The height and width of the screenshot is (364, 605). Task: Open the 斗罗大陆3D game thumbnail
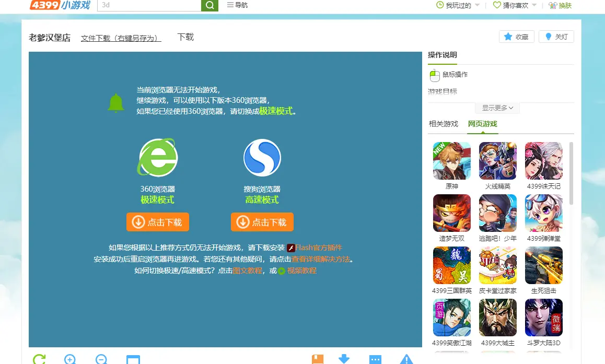click(544, 318)
